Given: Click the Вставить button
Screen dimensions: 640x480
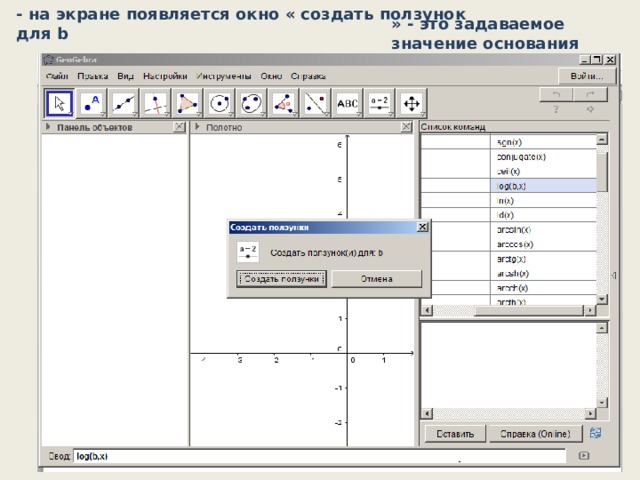Looking at the screenshot, I should 455,433.
